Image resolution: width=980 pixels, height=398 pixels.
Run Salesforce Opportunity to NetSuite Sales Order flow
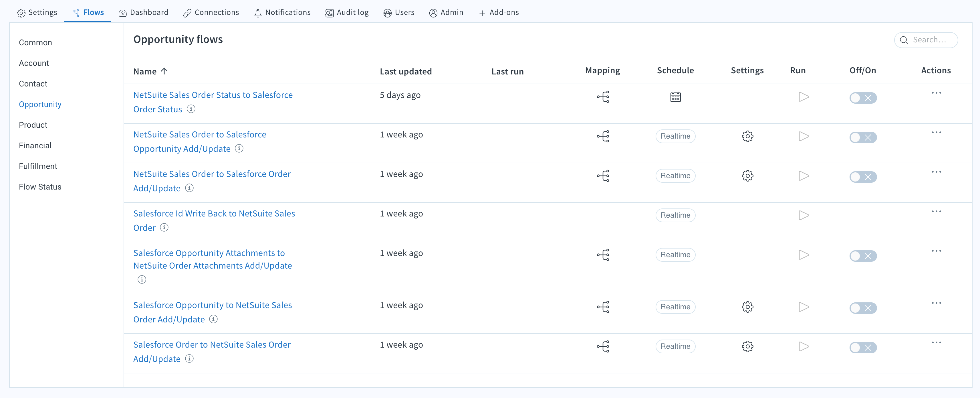pyautogui.click(x=804, y=307)
